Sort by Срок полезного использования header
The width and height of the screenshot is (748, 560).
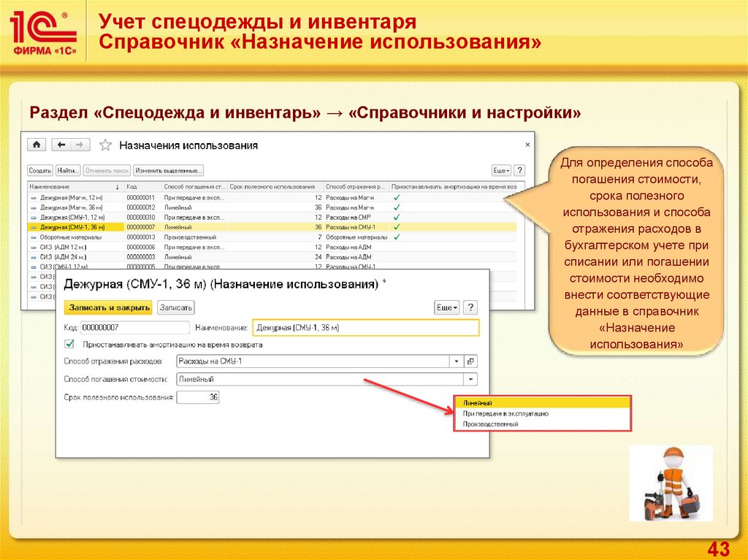tap(275, 187)
